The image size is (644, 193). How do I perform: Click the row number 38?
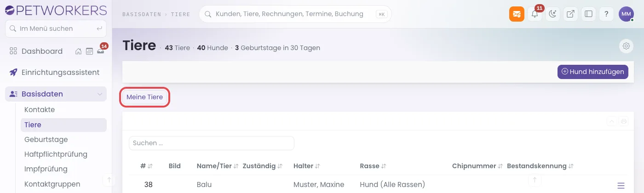148,185
